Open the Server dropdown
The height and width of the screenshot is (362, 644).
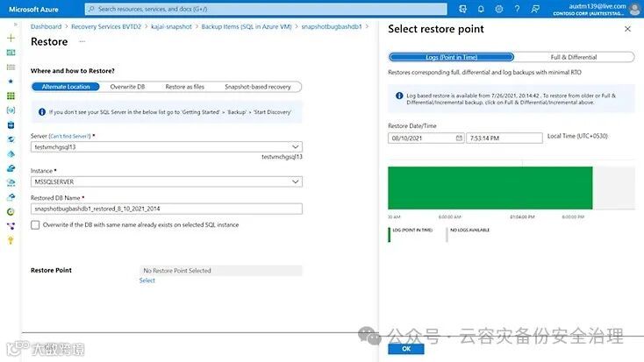(x=167, y=147)
